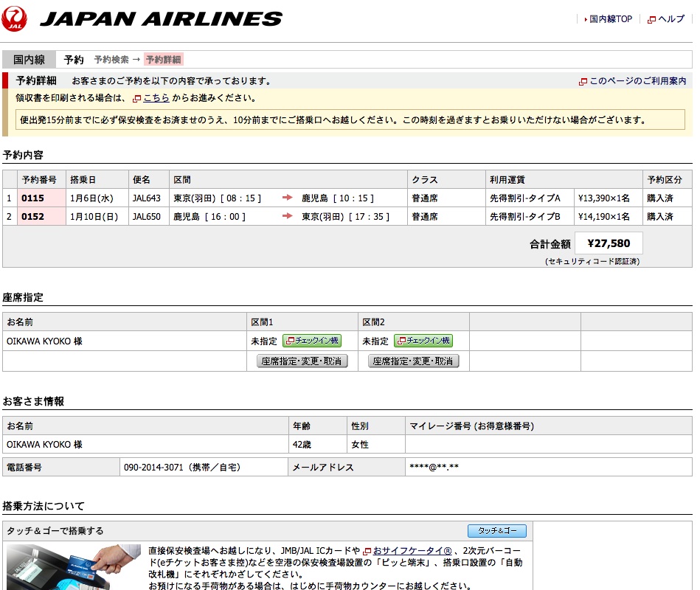The image size is (700, 590).
Task: Click the IC card touch terminal photo
Action: tap(74, 567)
